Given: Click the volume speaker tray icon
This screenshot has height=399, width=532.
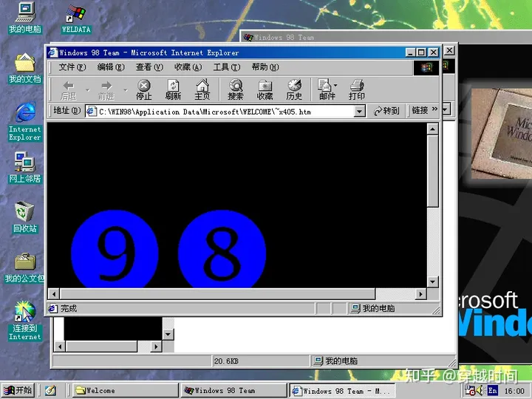Looking at the screenshot, I should point(480,391).
